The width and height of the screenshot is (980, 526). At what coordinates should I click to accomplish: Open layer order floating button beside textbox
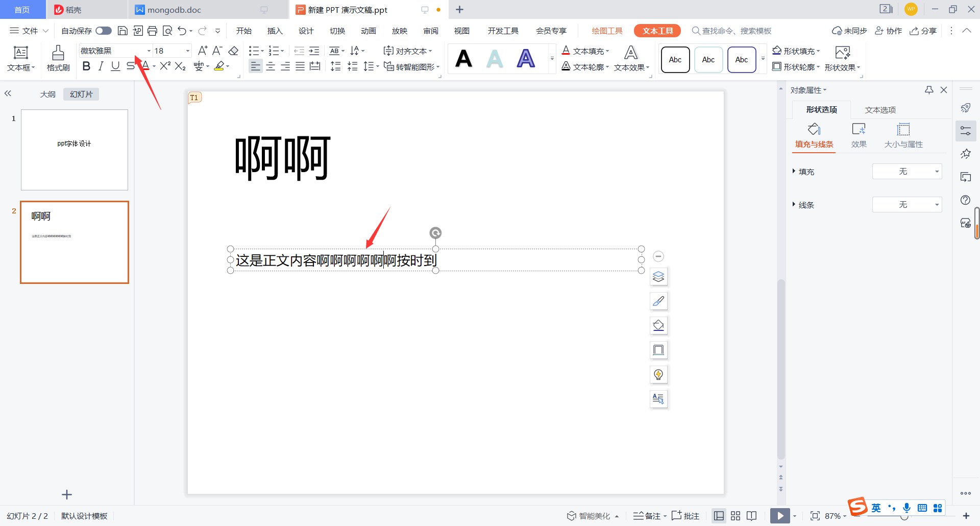(658, 277)
